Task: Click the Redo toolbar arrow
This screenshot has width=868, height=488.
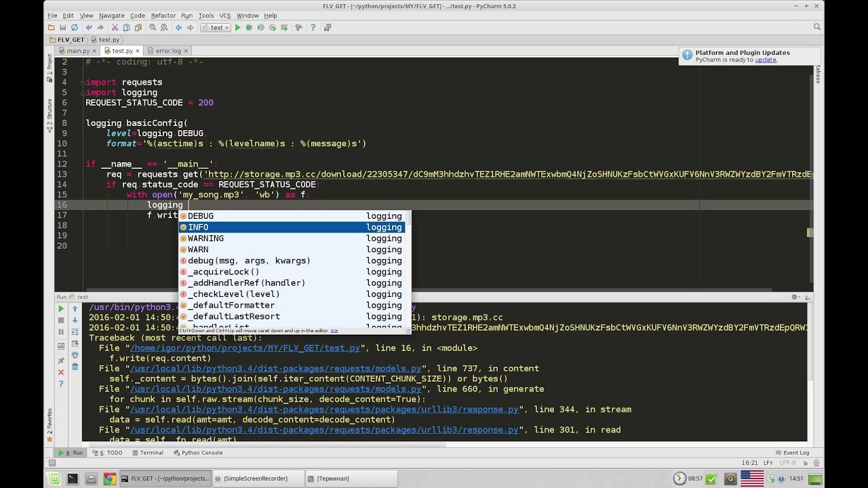Action: (x=100, y=28)
